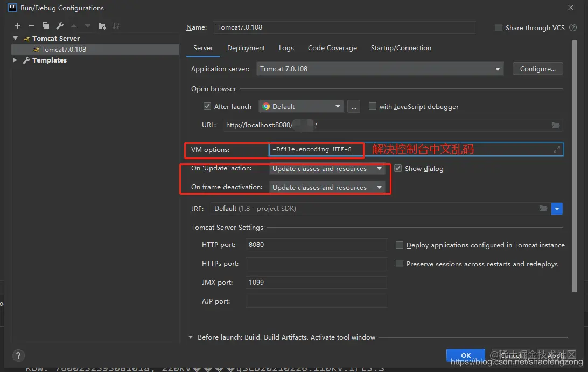Enable Share through VCS checkbox
The image size is (588, 372).
coord(499,27)
